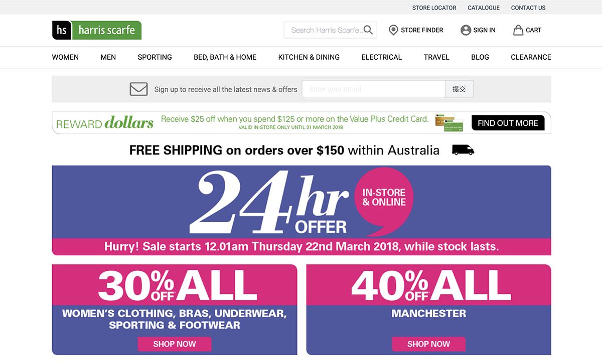Click the Harris Scarfe hs logo
The image size is (602, 364).
(x=96, y=30)
